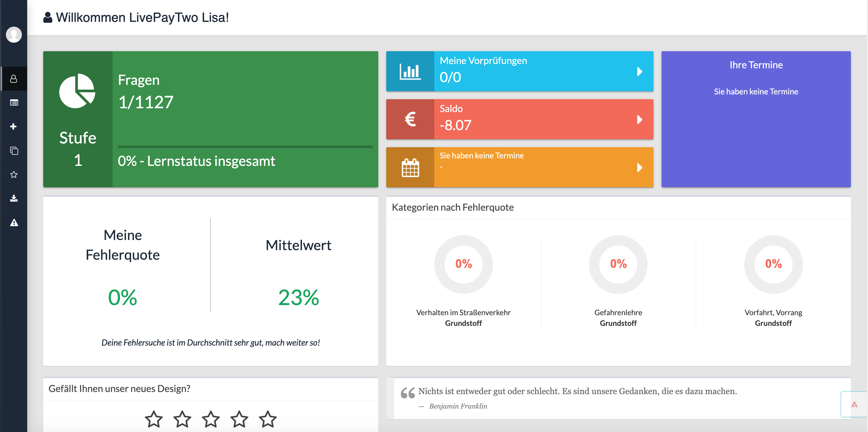Select the star favorites sidebar icon
This screenshot has height=432, width=868.
click(x=14, y=175)
